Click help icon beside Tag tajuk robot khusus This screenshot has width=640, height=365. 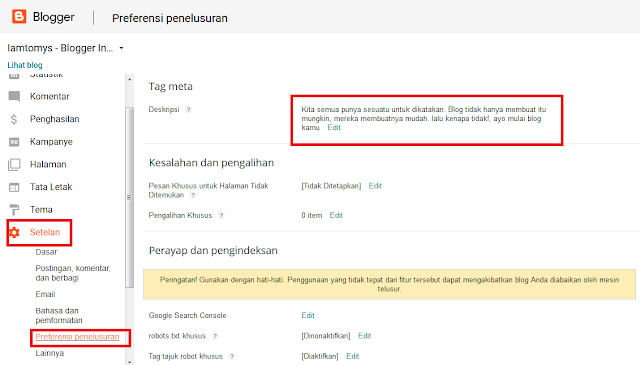pos(232,356)
